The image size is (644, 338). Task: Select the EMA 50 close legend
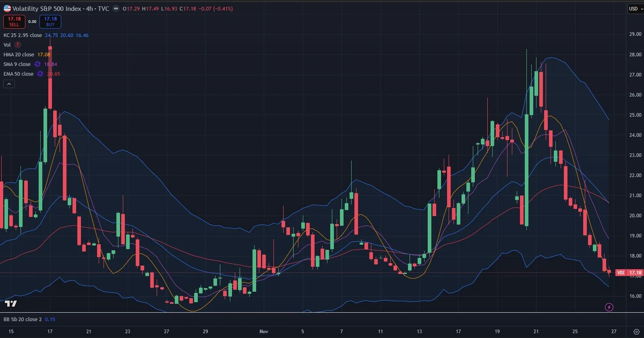coord(19,74)
